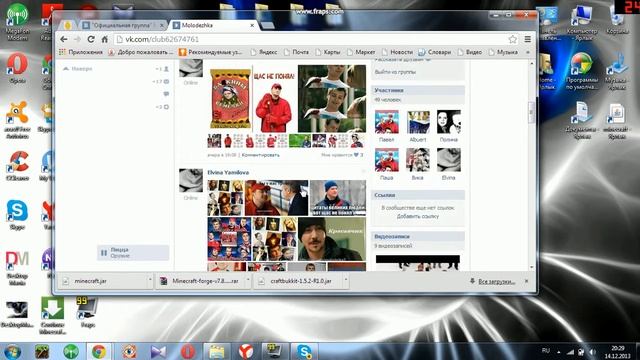640x360 pixels.
Task: Click the vk.com address bar
Action: tap(310, 39)
